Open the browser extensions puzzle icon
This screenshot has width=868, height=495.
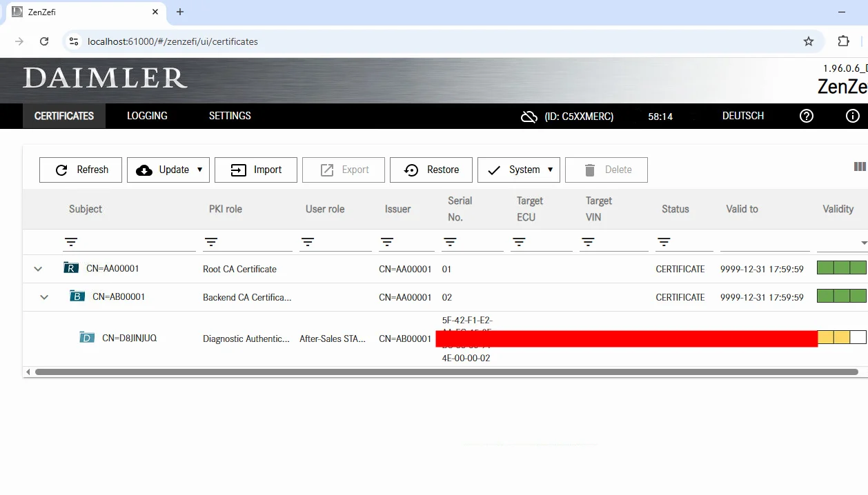pos(843,41)
